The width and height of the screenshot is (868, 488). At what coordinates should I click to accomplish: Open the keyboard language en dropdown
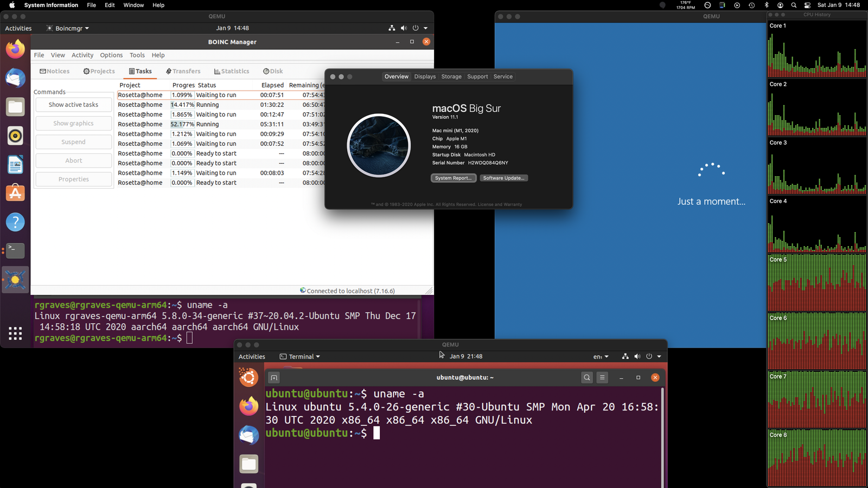pos(601,357)
